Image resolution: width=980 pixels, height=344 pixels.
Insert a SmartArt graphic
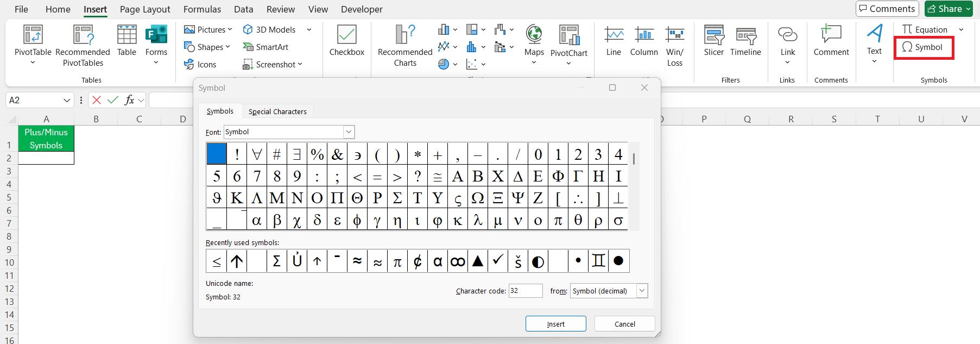pyautogui.click(x=265, y=47)
